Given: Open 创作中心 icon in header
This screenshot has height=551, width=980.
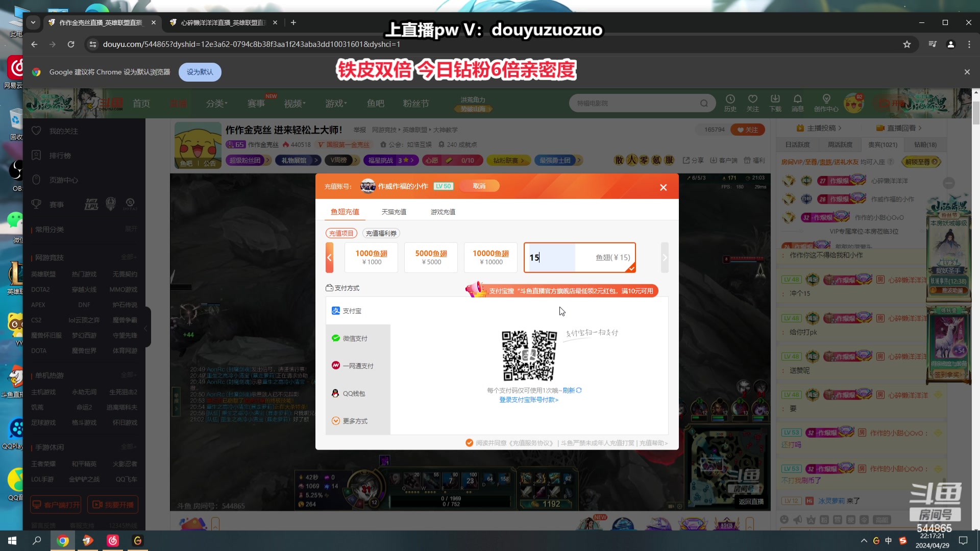Looking at the screenshot, I should [826, 103].
